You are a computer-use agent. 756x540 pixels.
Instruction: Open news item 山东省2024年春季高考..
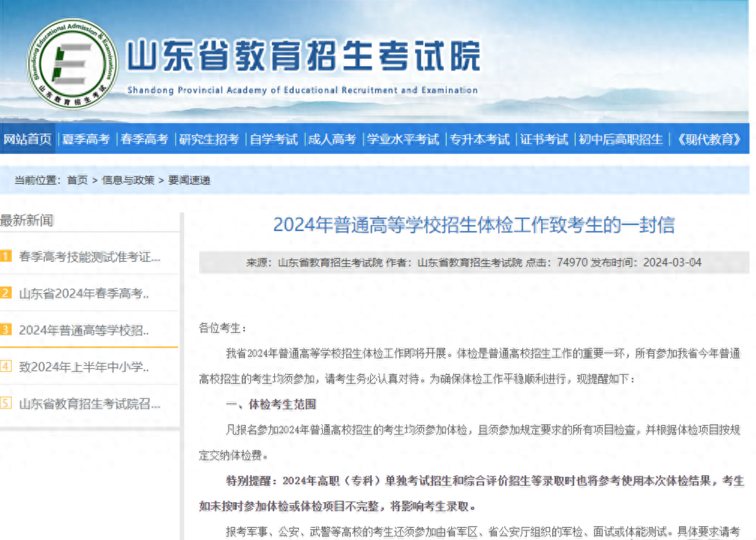pos(84,293)
